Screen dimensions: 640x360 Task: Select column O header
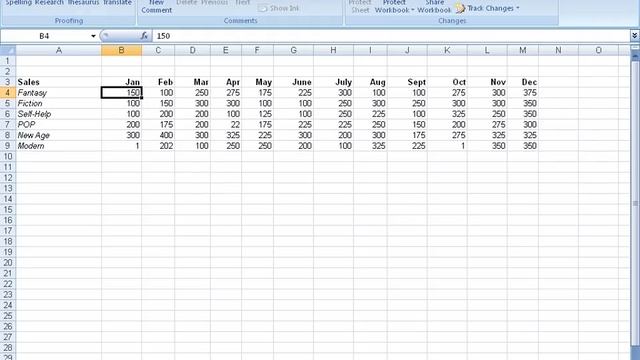598,50
